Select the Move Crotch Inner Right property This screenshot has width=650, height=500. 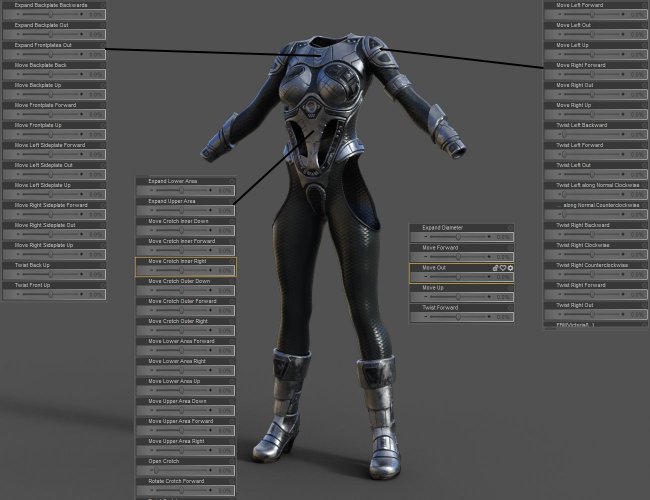[186, 267]
